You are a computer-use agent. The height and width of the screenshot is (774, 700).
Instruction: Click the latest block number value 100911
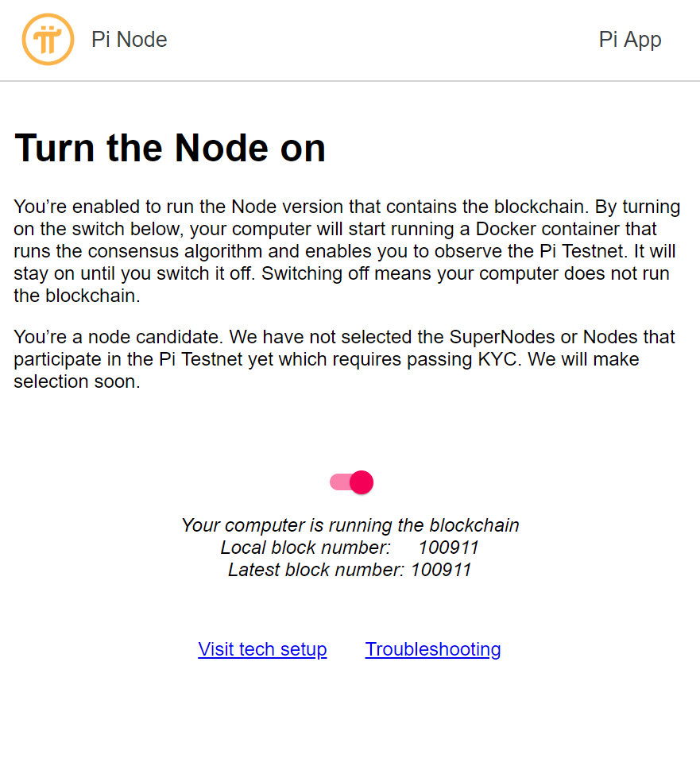coord(441,570)
